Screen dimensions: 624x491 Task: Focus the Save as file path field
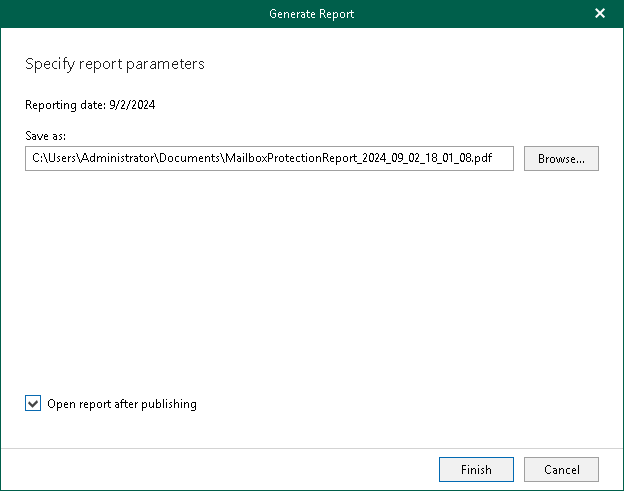269,158
